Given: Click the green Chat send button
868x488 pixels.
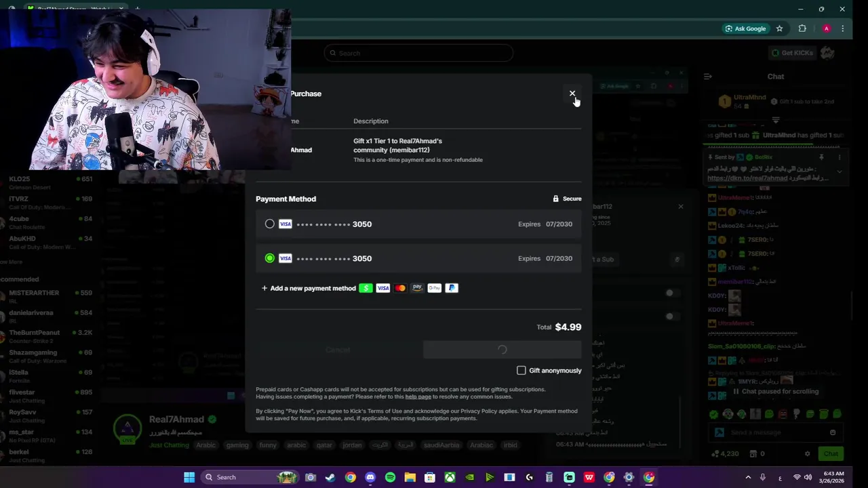Looking at the screenshot, I should (831, 453).
